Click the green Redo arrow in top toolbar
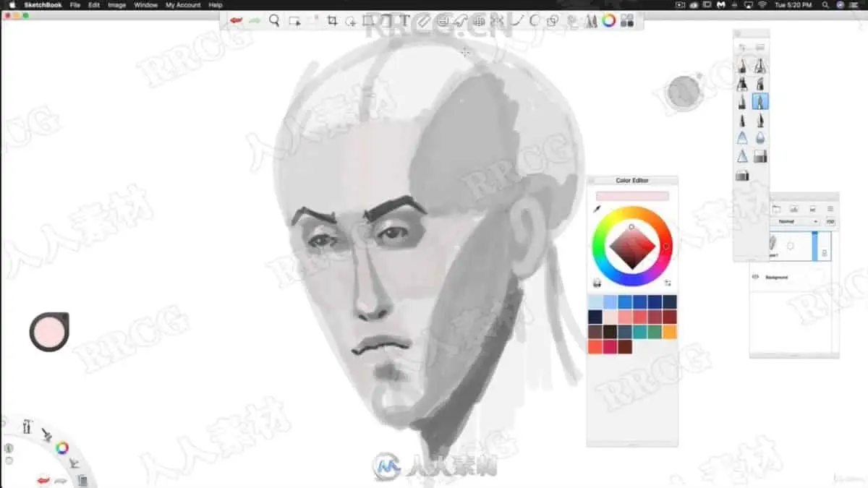Image resolution: width=868 pixels, height=488 pixels. [x=255, y=21]
